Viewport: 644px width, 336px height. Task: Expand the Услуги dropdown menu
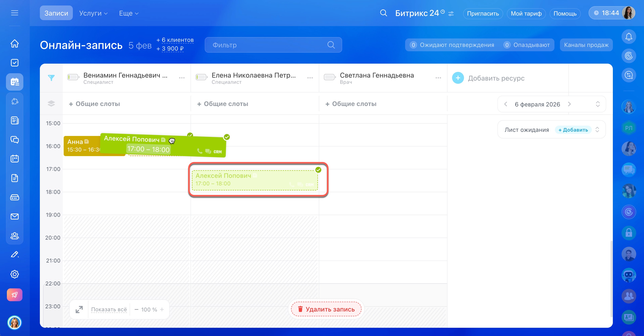coord(93,13)
